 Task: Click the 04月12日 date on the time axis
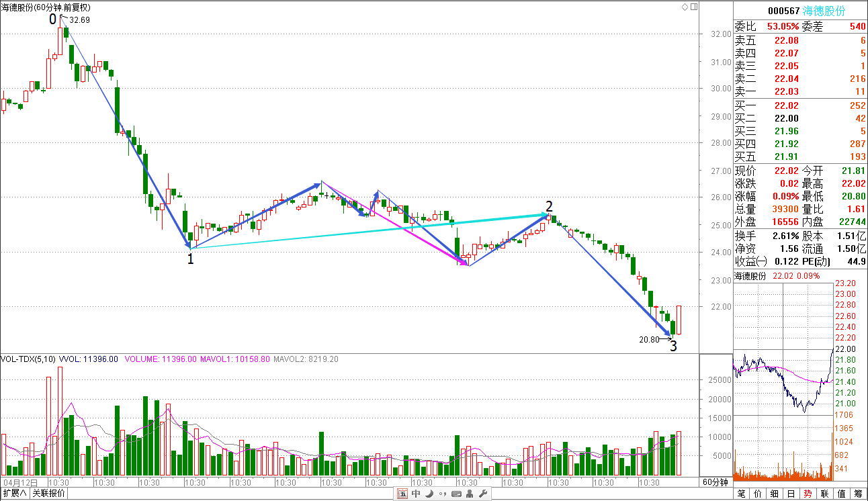(x=20, y=482)
